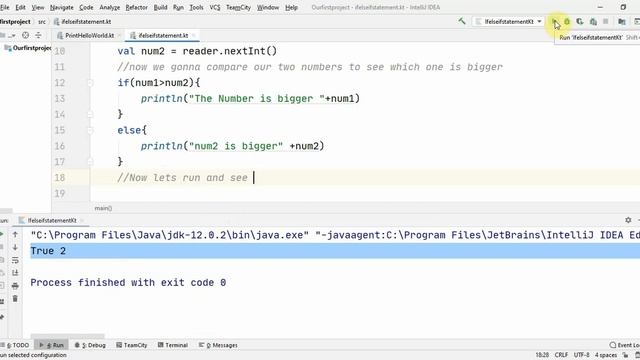The width and height of the screenshot is (640, 360).
Task: Open the VCS menu
Action: (x=215, y=7)
